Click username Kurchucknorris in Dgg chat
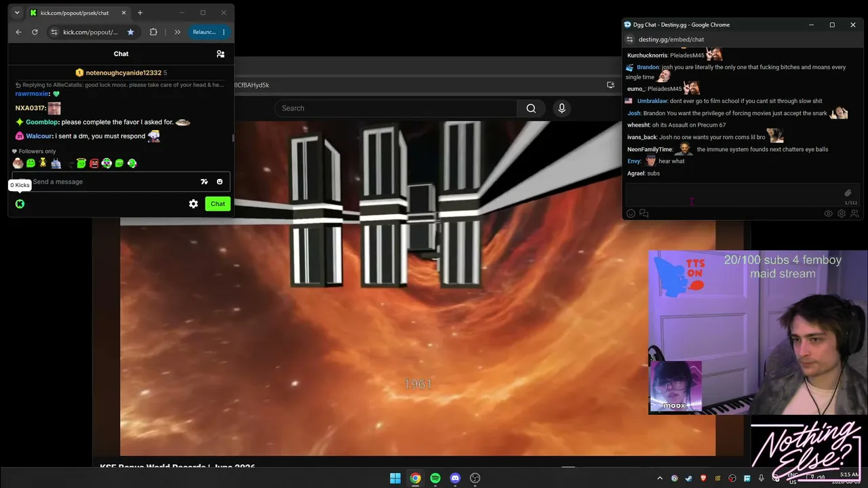 (x=648, y=56)
